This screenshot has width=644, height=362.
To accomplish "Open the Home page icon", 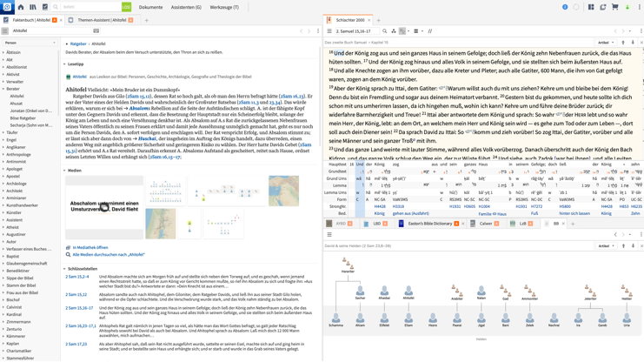I will coord(21,7).
